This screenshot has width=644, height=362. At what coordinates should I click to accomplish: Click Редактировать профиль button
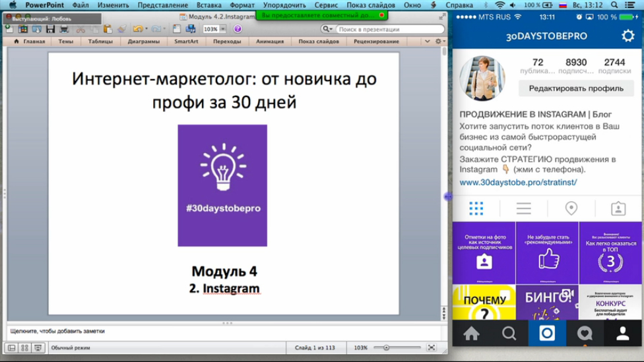[576, 88]
